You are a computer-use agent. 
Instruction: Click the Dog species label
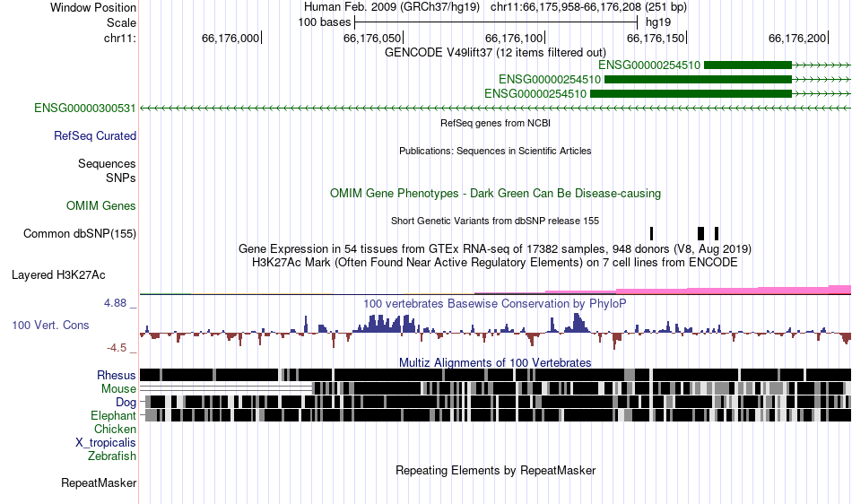tap(126, 402)
